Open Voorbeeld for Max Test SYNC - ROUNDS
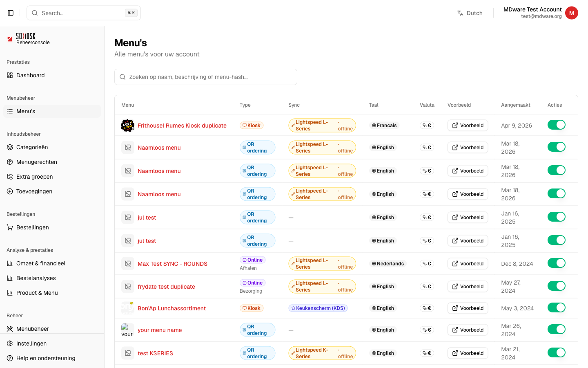 (468, 264)
